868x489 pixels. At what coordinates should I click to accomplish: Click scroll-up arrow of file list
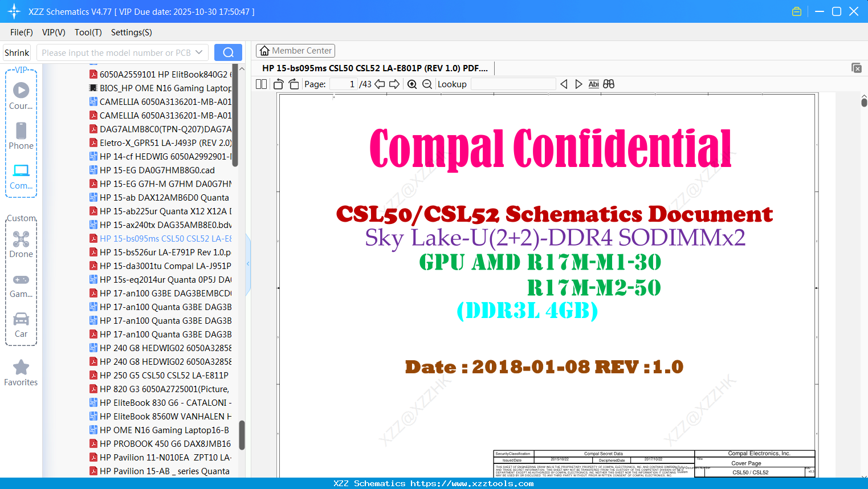242,68
